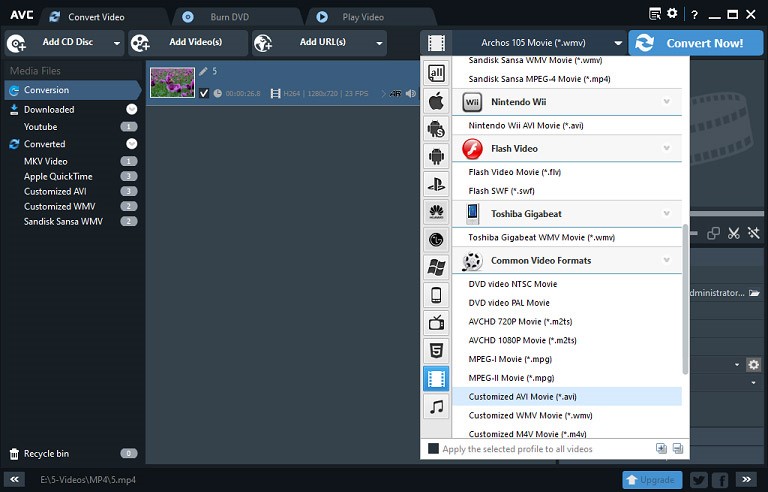Select the Samsung Android category icon

coord(436,129)
